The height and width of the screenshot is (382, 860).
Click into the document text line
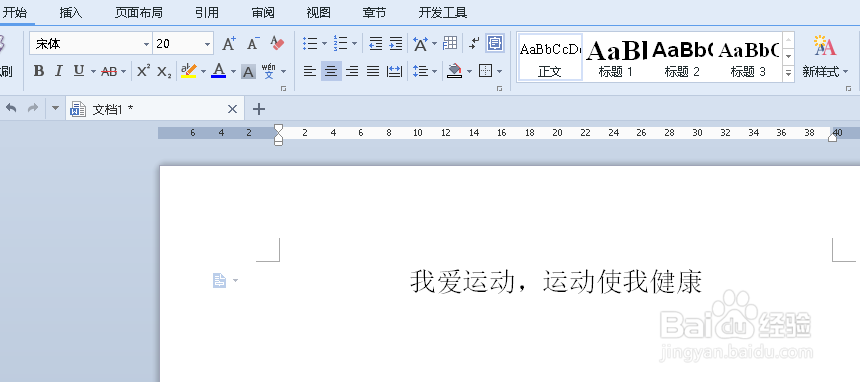[x=556, y=282]
